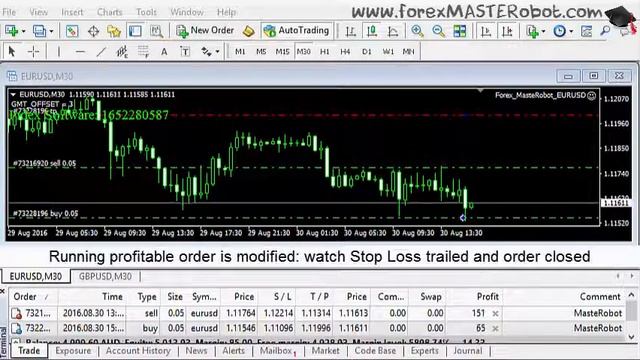Toggle Chart Shift icon
This screenshot has width=640, height=360.
click(507, 31)
